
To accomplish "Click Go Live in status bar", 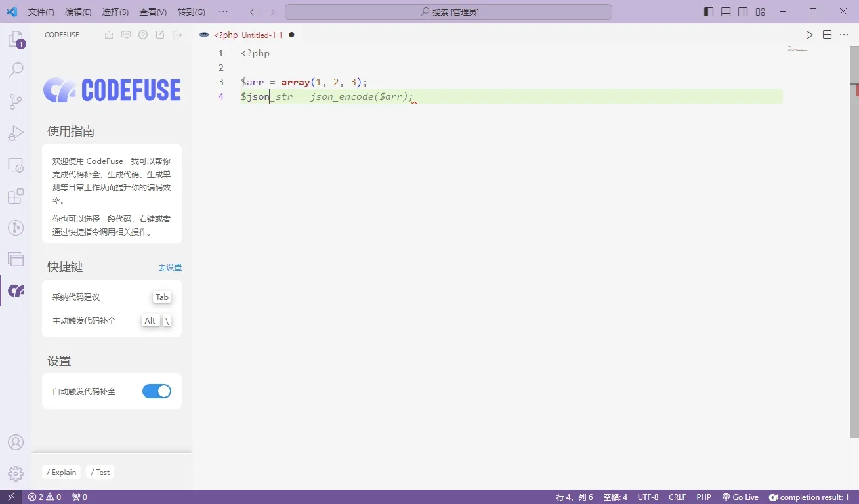I will tap(740, 497).
